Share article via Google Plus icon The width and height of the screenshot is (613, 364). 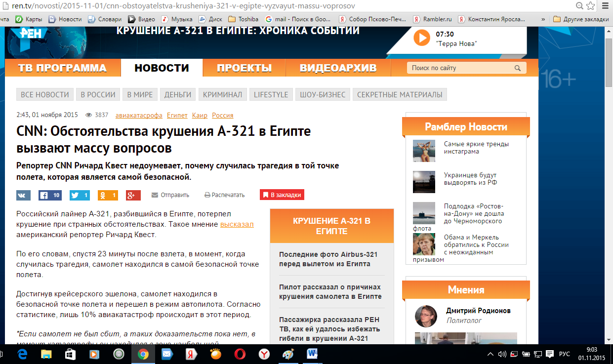tap(133, 195)
